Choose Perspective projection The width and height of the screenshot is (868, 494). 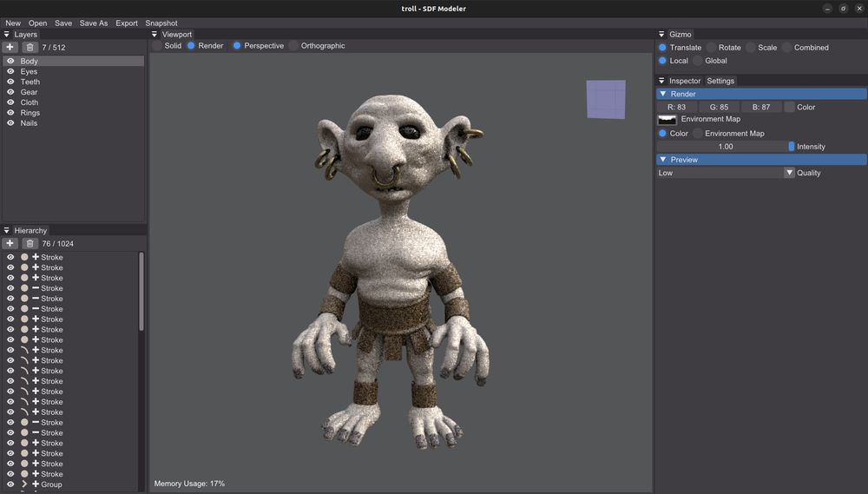[x=237, y=45]
